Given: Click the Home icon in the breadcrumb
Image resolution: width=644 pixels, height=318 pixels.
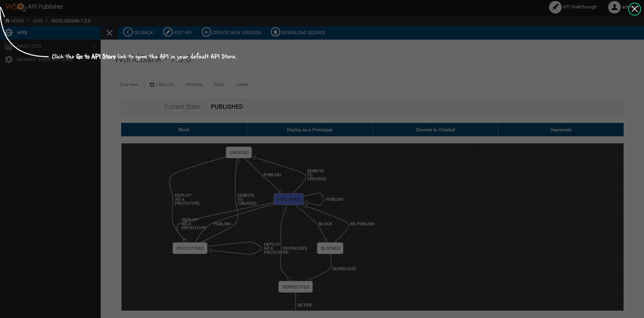Looking at the screenshot, I should pos(7,20).
